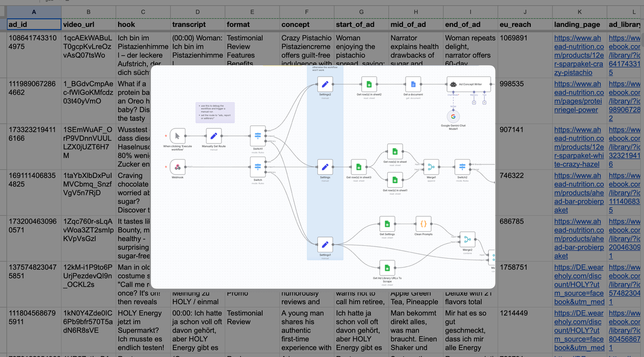Select the eu_reach cell 1069891
Viewport: 644px width, 357px height.
525,55
